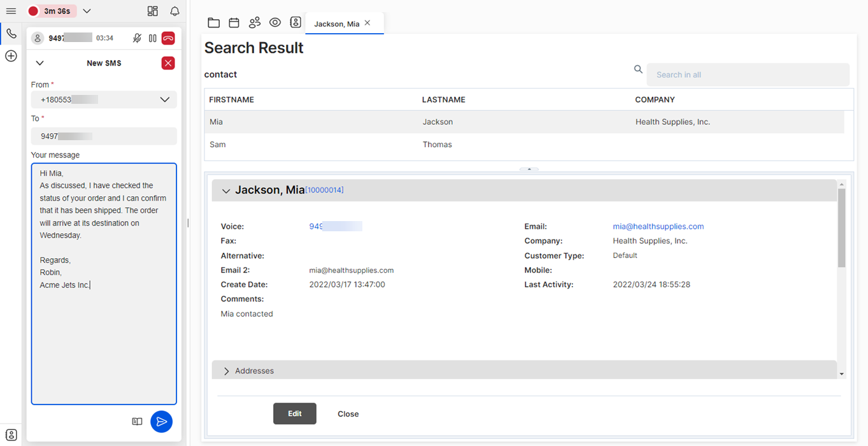868x446 pixels.
Task: Dial the Voice phone number link
Action: pos(336,226)
